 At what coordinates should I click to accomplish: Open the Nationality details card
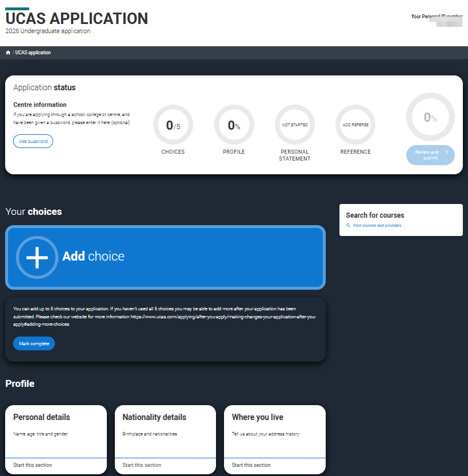click(x=165, y=439)
